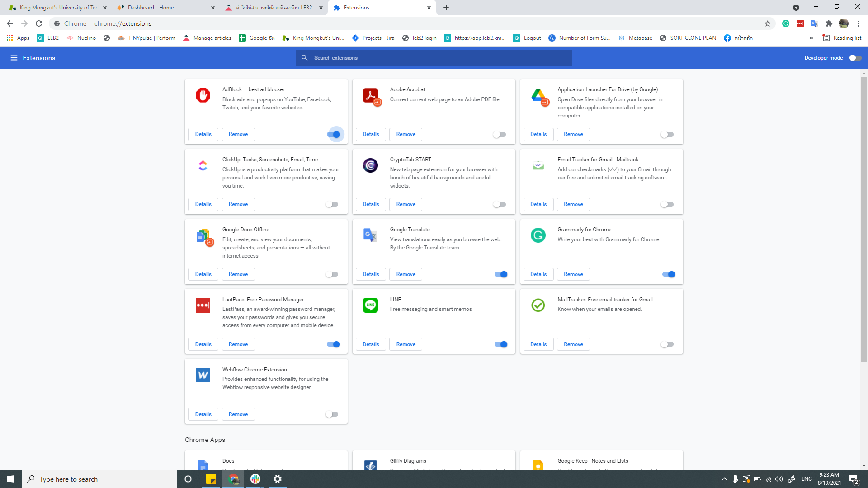Disable the Grammarly for Chrome toggle

[669, 274]
